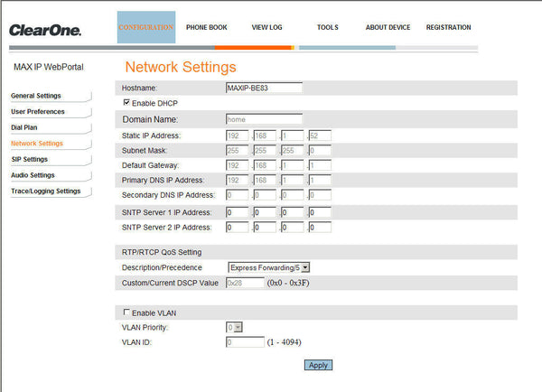Click Secondary DNS last octet field

tap(320, 195)
